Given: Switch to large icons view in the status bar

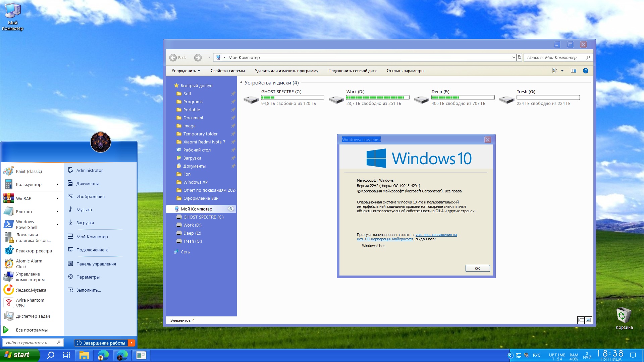Looking at the screenshot, I should click(588, 320).
